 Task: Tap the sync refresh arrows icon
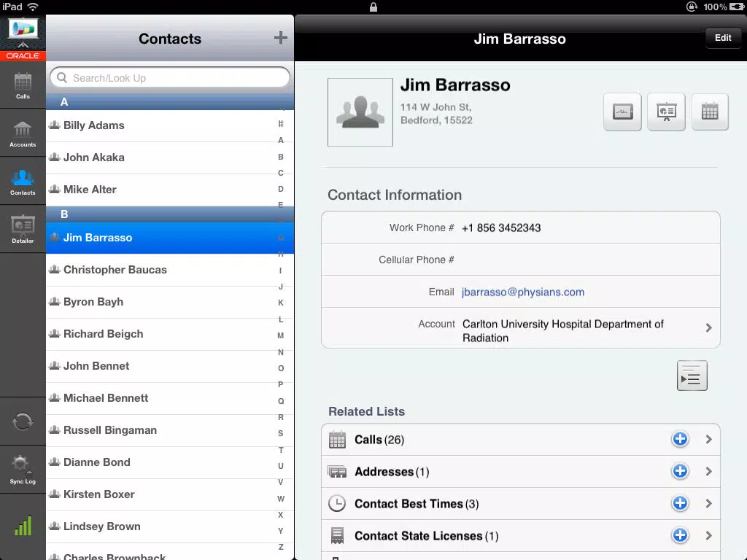pos(23,422)
